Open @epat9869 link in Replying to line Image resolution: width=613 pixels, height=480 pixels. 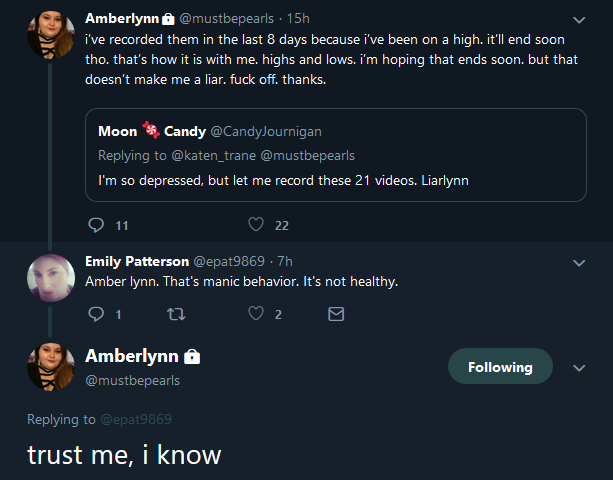click(x=136, y=419)
